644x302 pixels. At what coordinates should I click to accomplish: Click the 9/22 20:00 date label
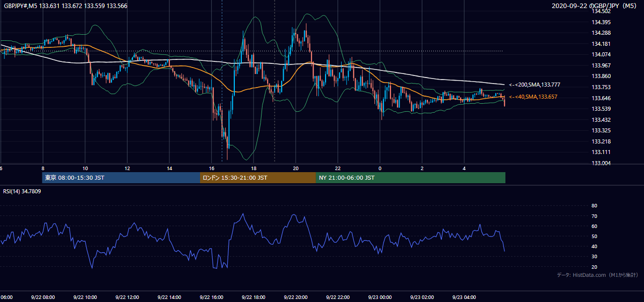tap(296, 297)
